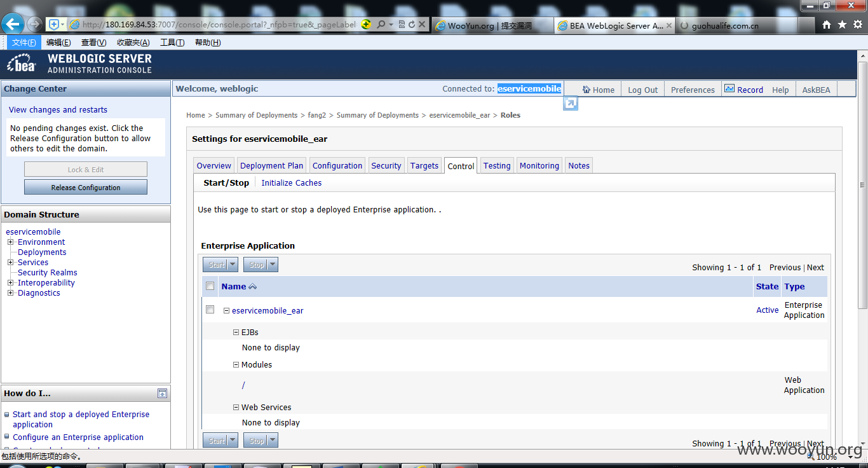Click the IE page icon in address bar

click(74, 24)
